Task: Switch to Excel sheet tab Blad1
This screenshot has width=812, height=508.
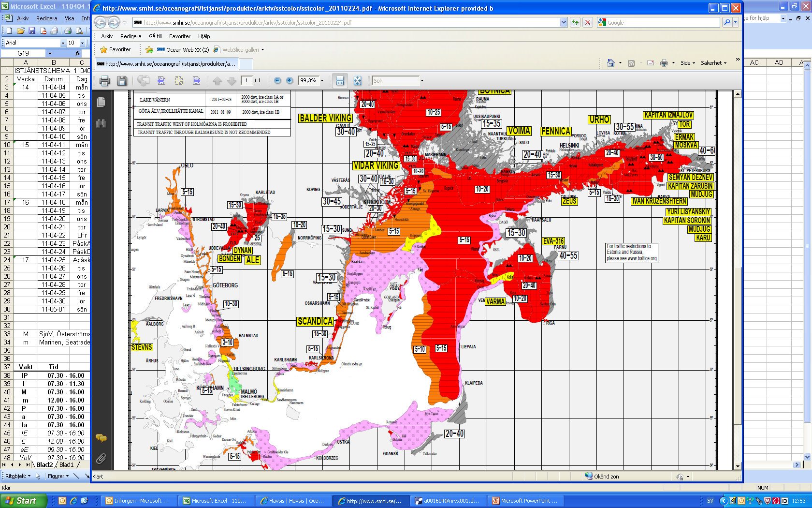Action: (x=67, y=465)
